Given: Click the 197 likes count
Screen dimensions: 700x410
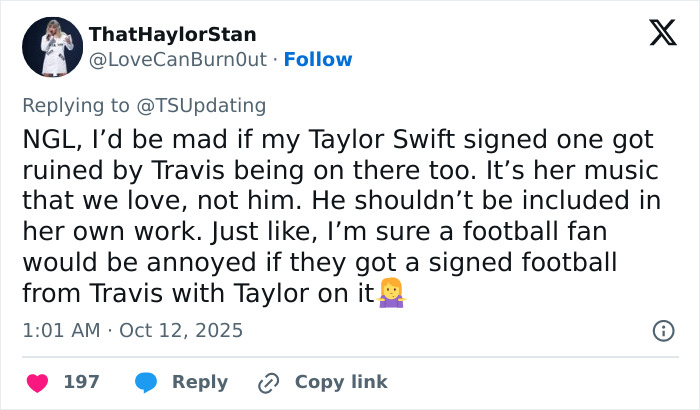Looking at the screenshot, I should 81,382.
